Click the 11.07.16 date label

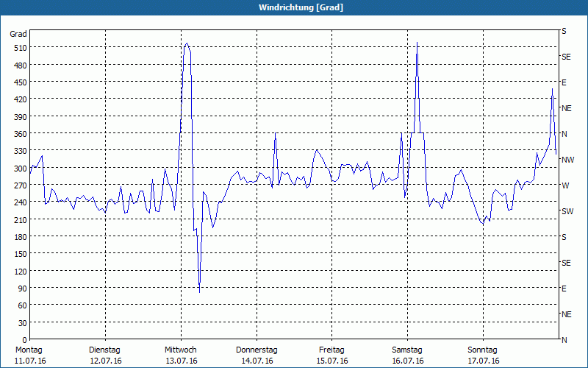click(x=30, y=361)
